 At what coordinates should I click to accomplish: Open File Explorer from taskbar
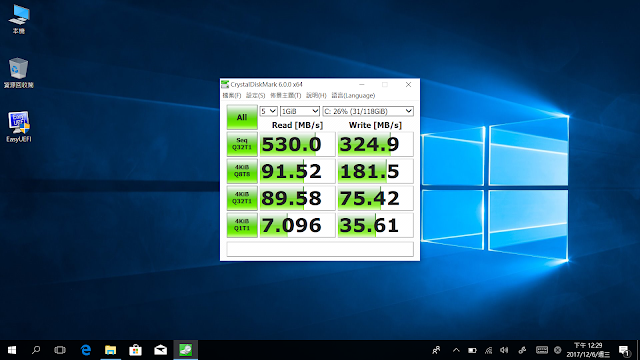click(111, 350)
